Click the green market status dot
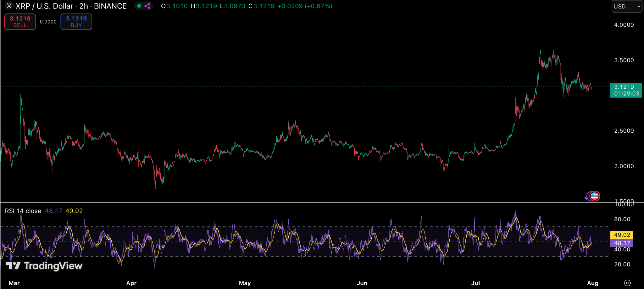 [x=139, y=6]
